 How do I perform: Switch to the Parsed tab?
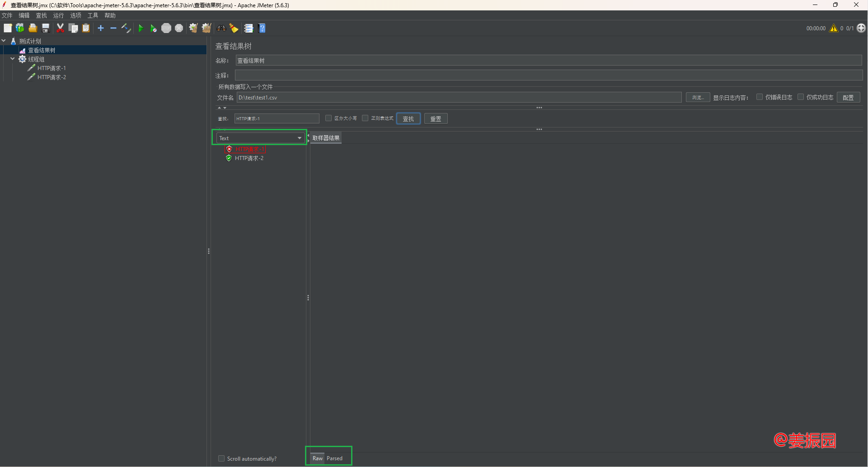[334, 458]
